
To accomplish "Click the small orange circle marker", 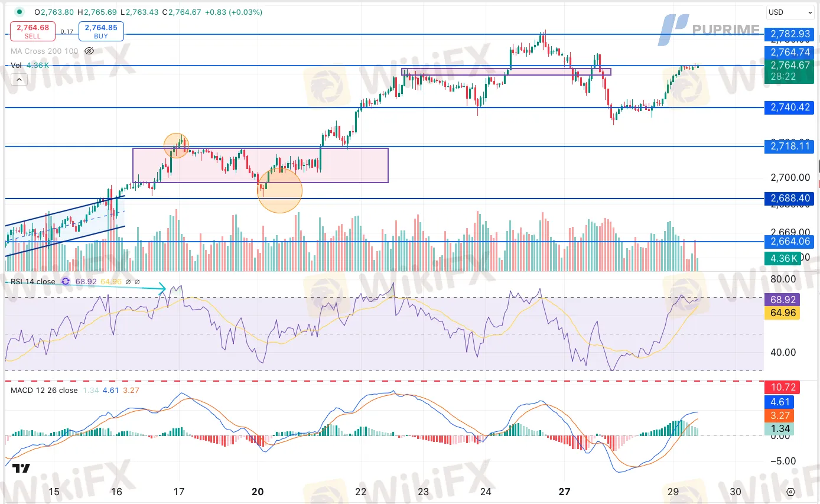I will point(176,145).
